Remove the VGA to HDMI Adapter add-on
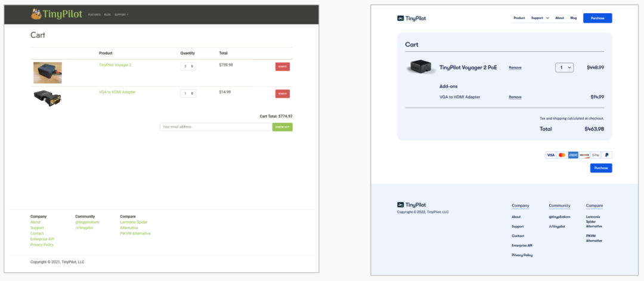The image size is (644, 281). point(515,97)
